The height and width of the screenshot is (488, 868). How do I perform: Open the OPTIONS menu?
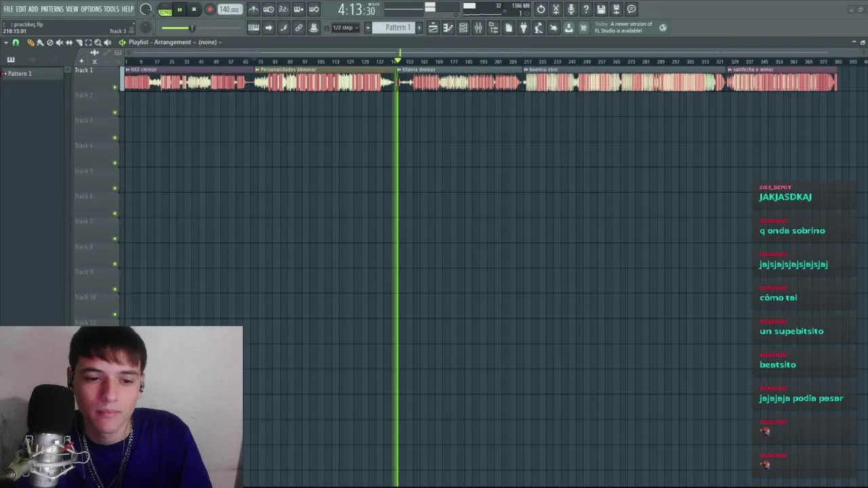[91, 9]
